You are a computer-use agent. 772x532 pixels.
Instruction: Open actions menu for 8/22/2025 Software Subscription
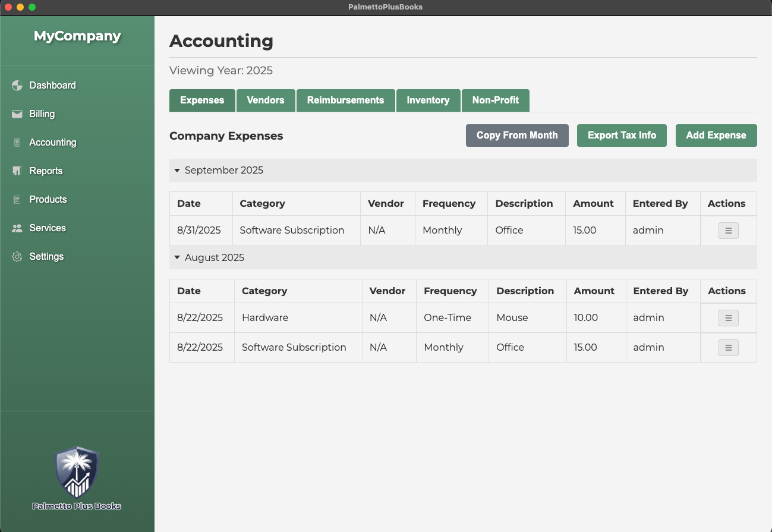point(728,348)
